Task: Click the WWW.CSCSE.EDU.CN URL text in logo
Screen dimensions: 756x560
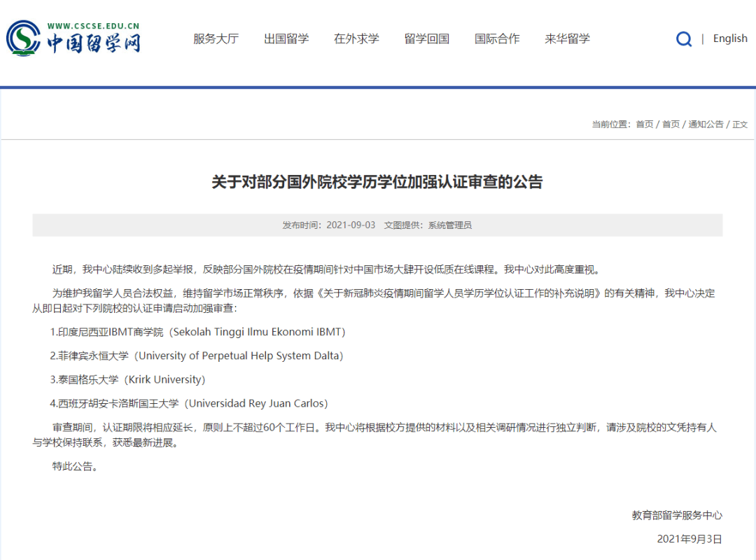Action: [94, 26]
